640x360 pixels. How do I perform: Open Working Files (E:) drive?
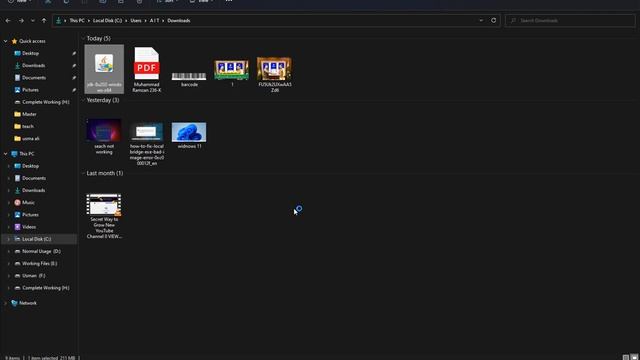coord(39,264)
